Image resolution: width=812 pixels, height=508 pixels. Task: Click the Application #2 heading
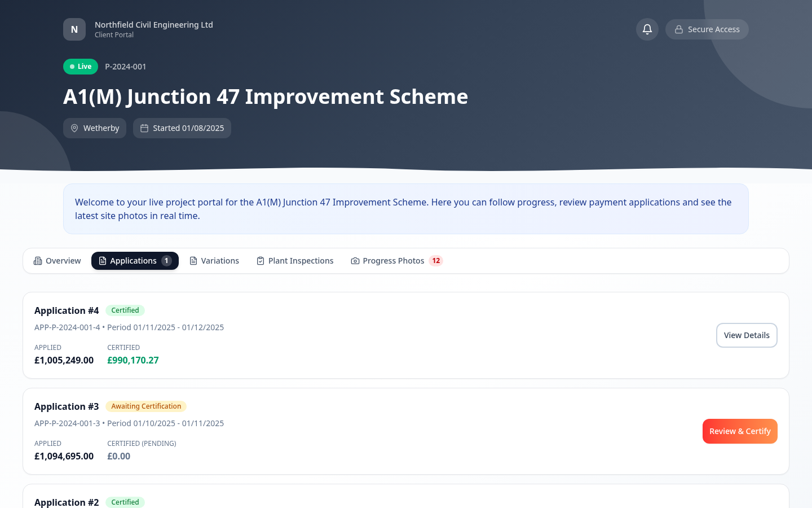[x=67, y=502]
